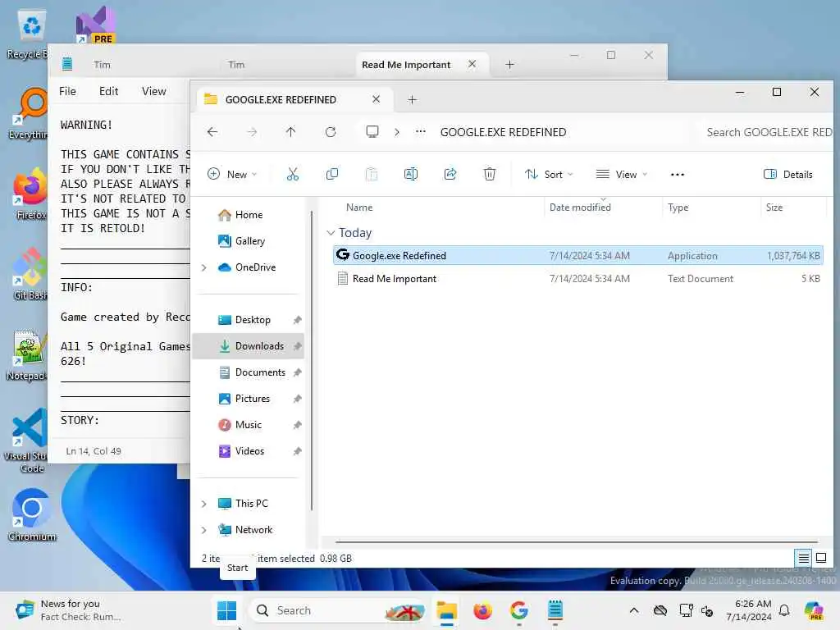Open File Explorer from the taskbar
This screenshot has height=630, width=840.
click(x=446, y=610)
